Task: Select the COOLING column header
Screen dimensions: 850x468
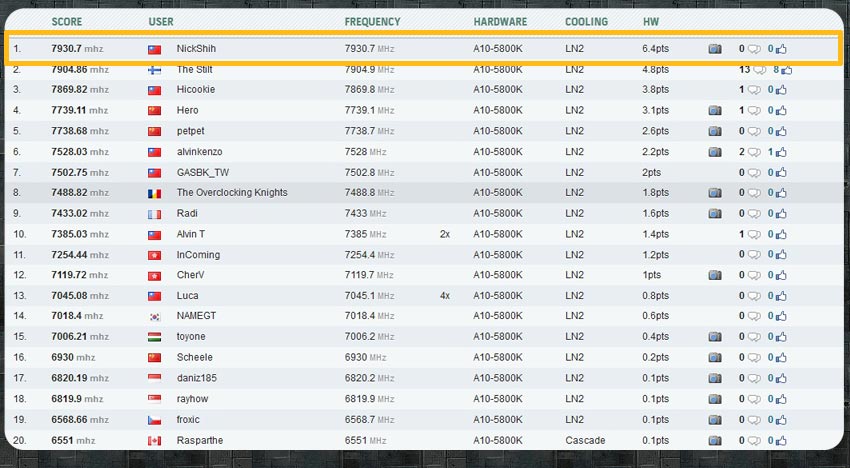Action: (x=585, y=21)
